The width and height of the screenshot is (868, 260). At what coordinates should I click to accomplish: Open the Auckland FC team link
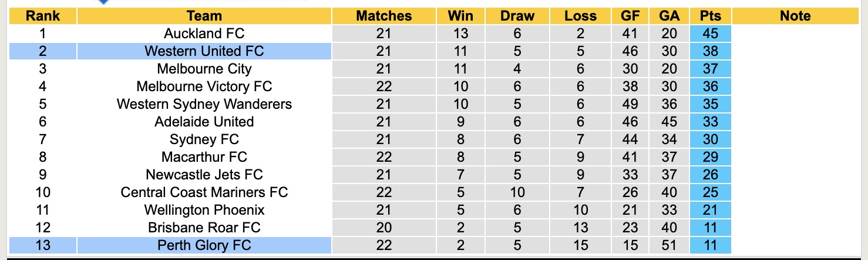coord(204,34)
